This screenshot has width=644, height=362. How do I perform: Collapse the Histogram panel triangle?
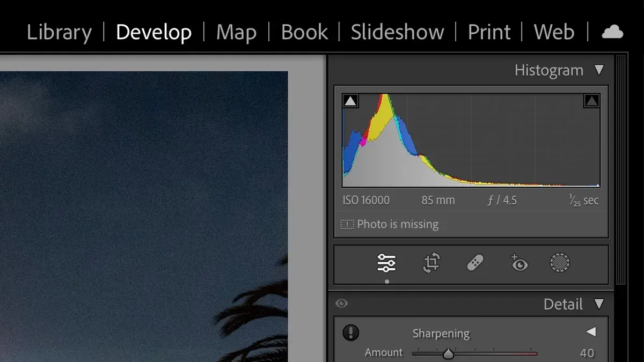tap(599, 70)
